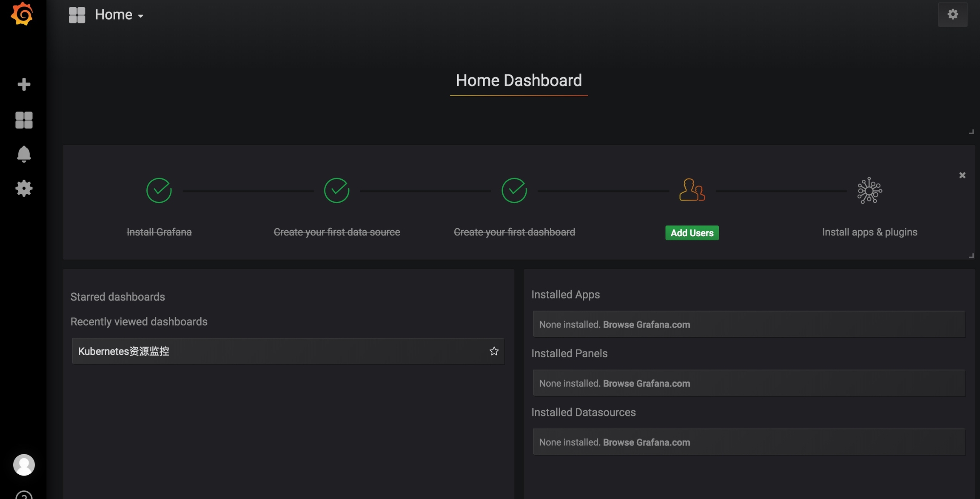Viewport: 980px width, 499px height.
Task: Click Browse Grafana.com under Installed Apps
Action: click(646, 324)
